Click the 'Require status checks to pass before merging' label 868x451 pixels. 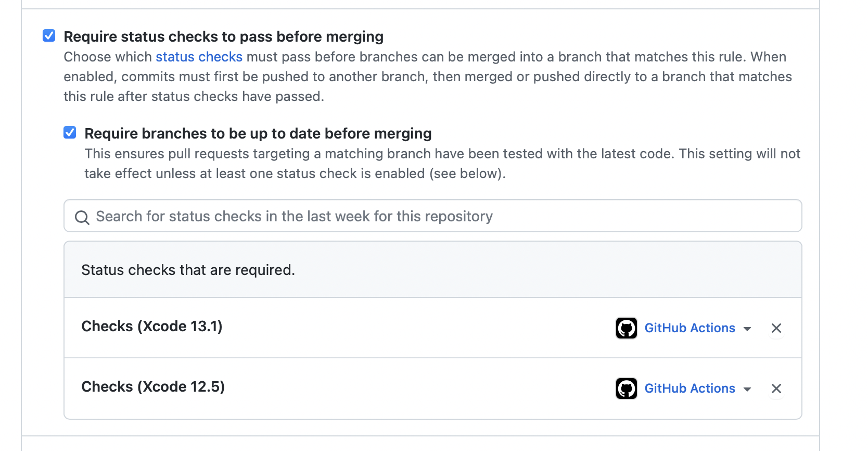[x=223, y=36]
